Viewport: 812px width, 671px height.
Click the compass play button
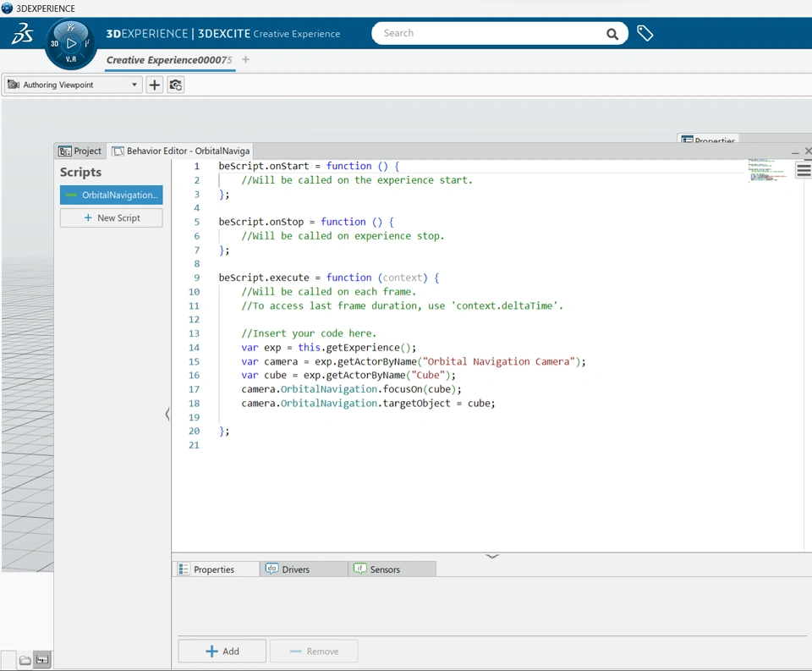[x=71, y=43]
